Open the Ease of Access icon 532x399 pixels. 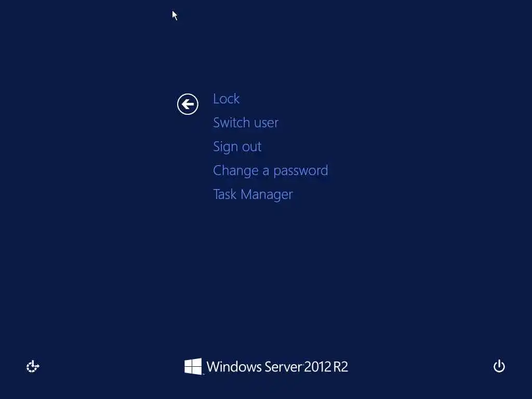(x=33, y=366)
